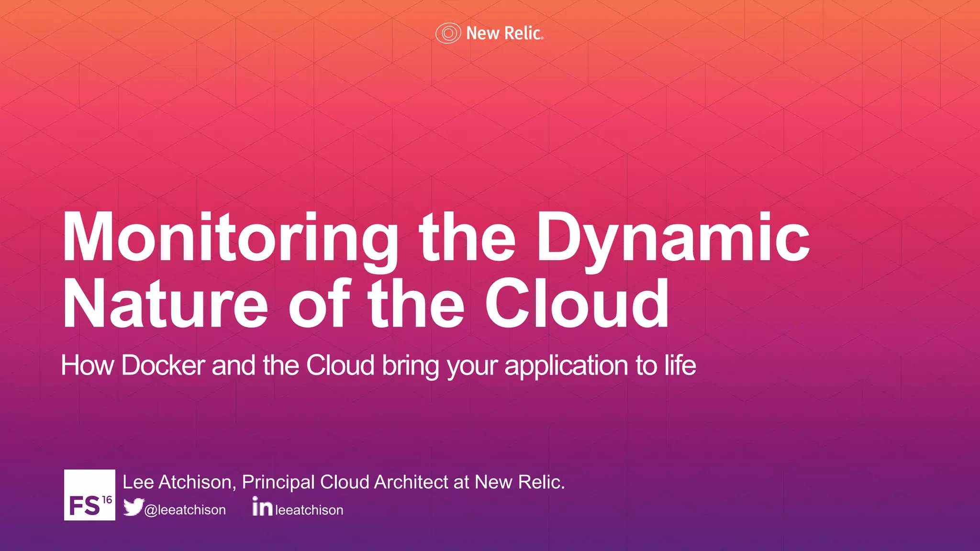This screenshot has height=551, width=980.
Task: Click the small '16' superscript in FS logo
Action: [107, 500]
